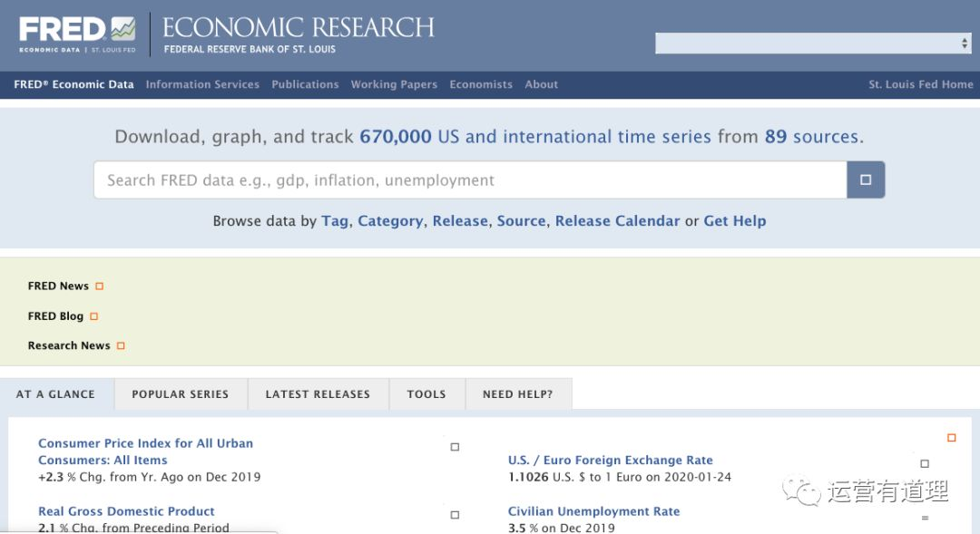The image size is (980, 534).
Task: Click the 670,000 US and international time series link
Action: (535, 137)
